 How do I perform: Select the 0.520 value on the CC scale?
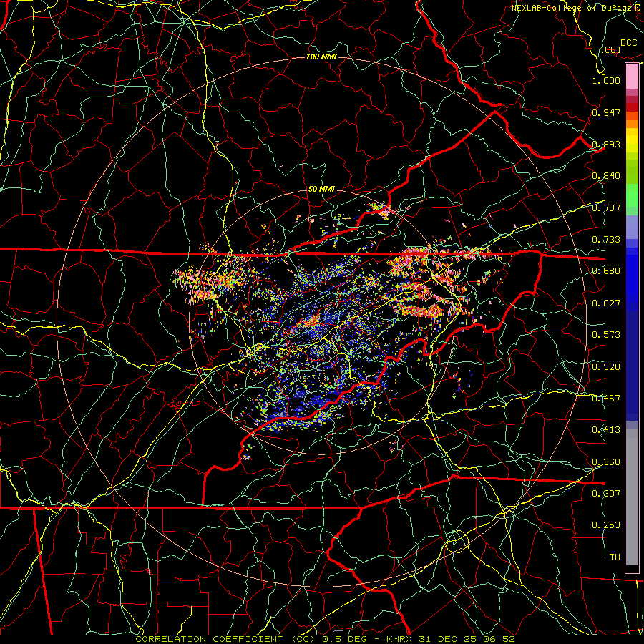[x=606, y=367]
